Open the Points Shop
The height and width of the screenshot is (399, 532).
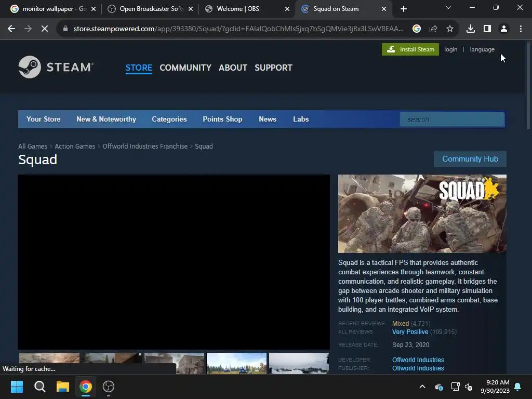pyautogui.click(x=222, y=119)
